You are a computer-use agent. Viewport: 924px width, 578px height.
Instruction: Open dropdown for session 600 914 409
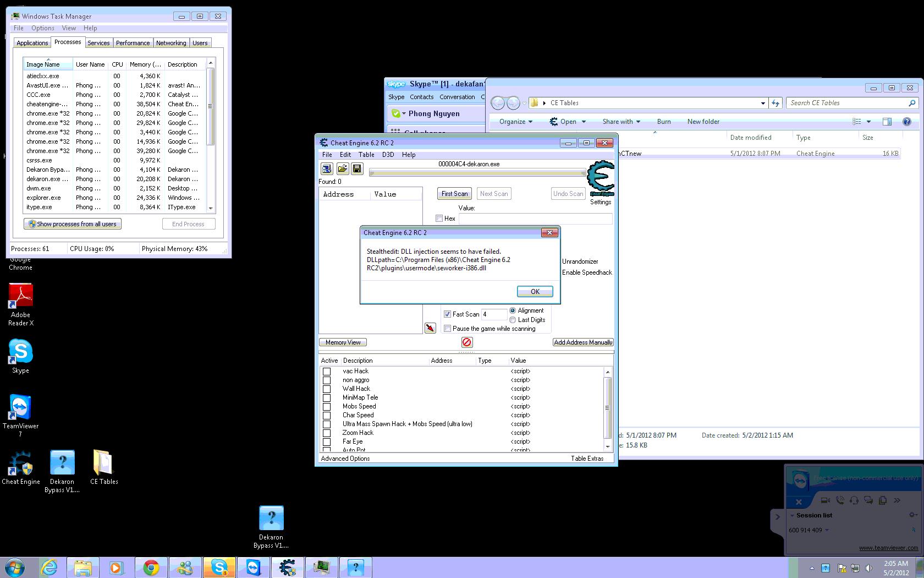827,530
